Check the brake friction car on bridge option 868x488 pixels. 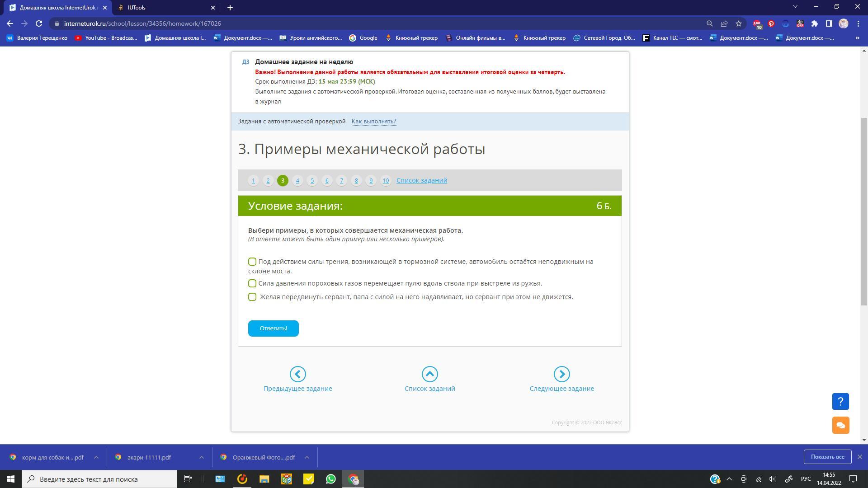point(252,262)
